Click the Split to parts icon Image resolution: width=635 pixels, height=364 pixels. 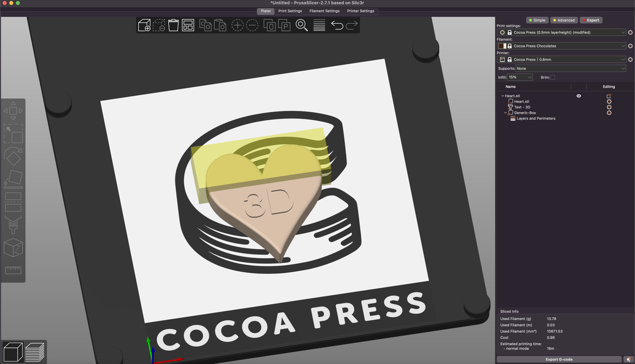point(284,25)
